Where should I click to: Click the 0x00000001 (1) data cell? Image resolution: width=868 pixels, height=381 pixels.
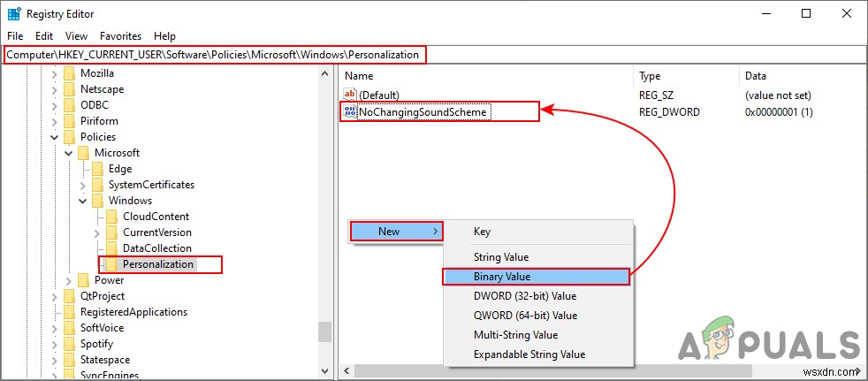779,112
